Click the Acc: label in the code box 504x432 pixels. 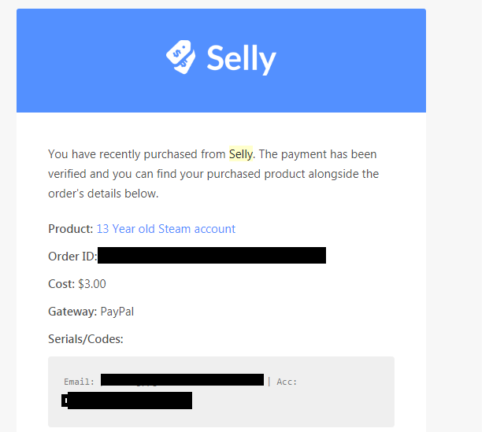point(287,382)
